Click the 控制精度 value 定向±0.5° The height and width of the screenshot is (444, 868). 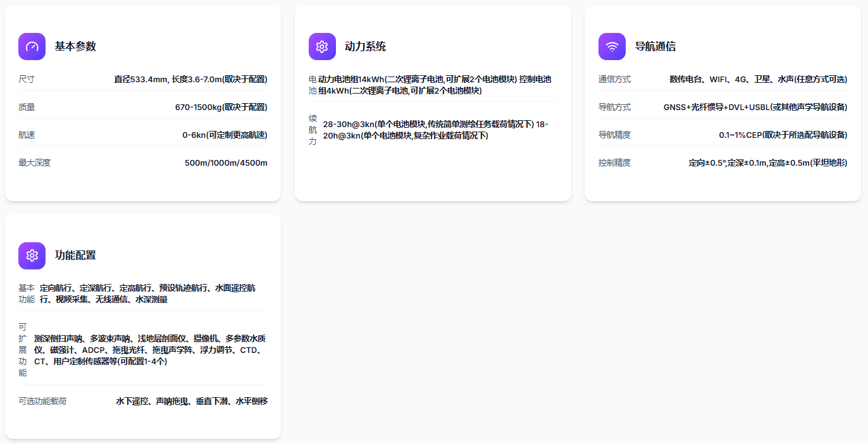[x=767, y=163]
